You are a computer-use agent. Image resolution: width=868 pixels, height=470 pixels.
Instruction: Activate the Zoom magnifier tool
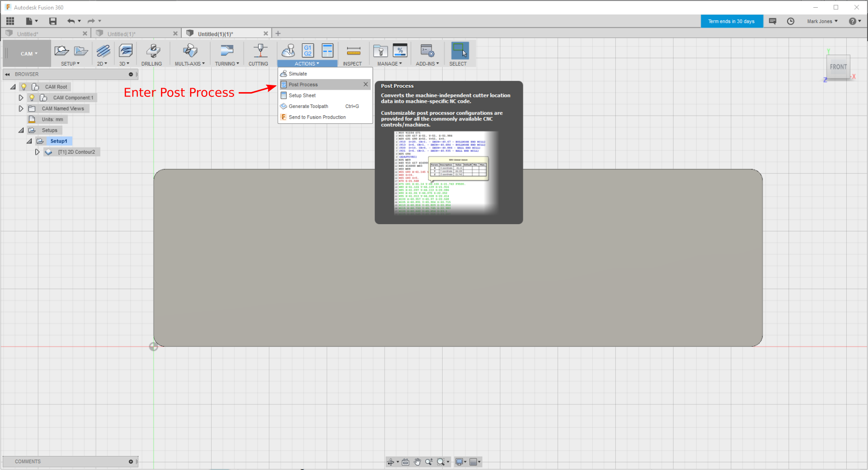(429, 462)
